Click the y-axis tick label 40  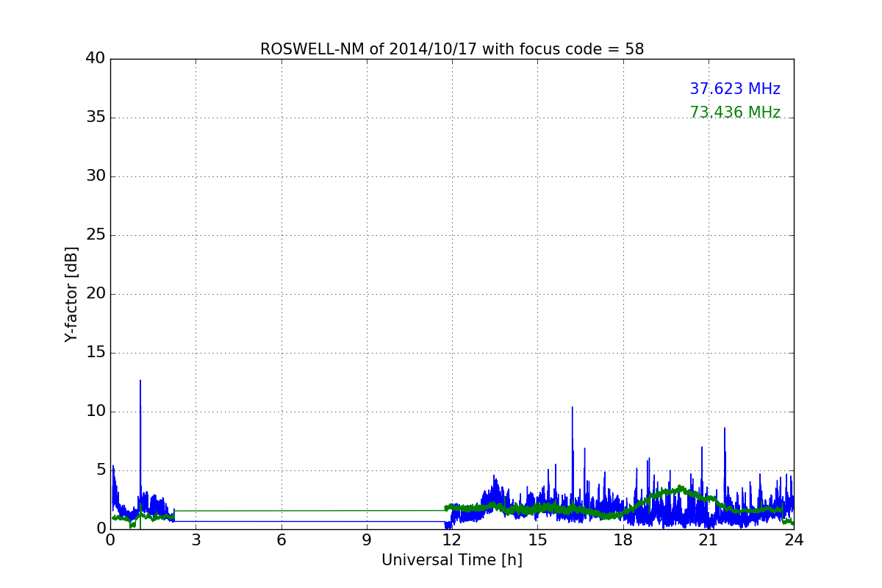(x=96, y=59)
